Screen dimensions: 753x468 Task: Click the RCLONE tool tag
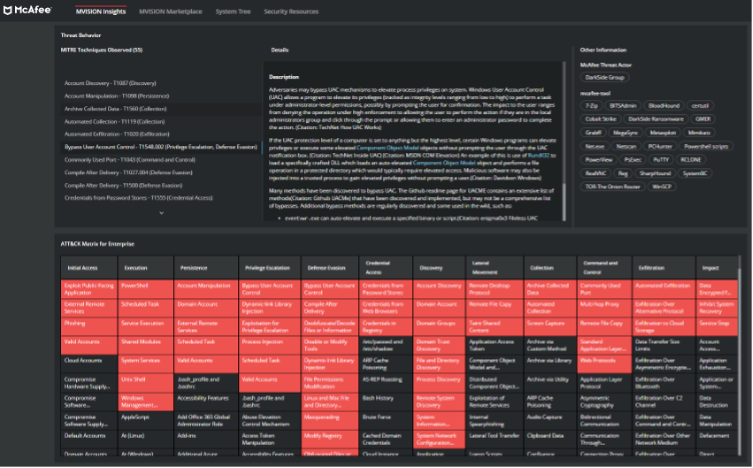pos(691,160)
